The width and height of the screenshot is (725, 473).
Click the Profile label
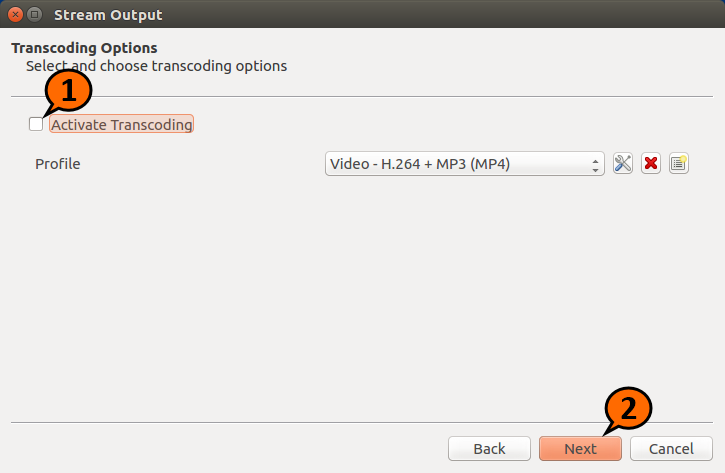tap(57, 164)
